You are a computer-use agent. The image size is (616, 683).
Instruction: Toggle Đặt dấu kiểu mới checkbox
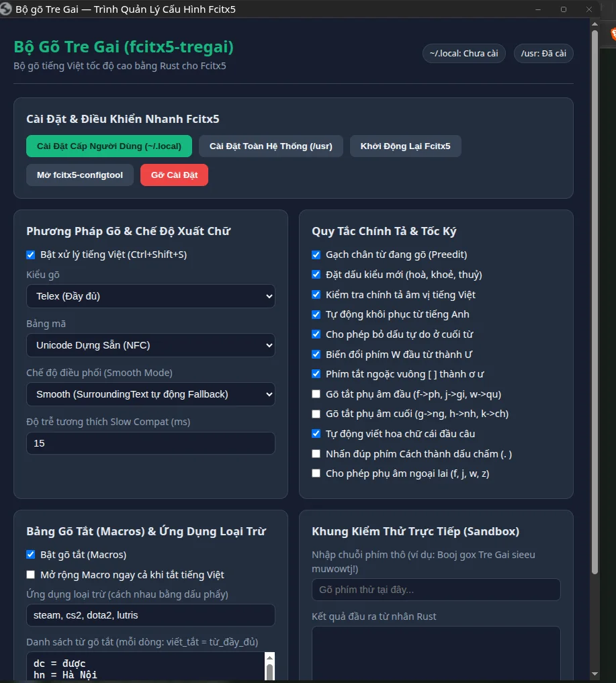click(x=316, y=275)
